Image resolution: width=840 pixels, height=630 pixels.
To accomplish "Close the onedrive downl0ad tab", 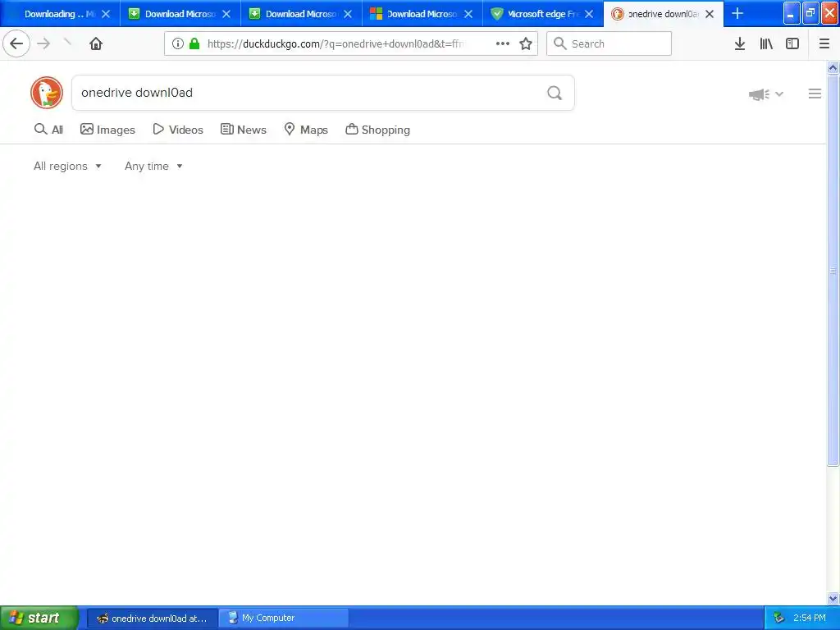I will [x=710, y=14].
